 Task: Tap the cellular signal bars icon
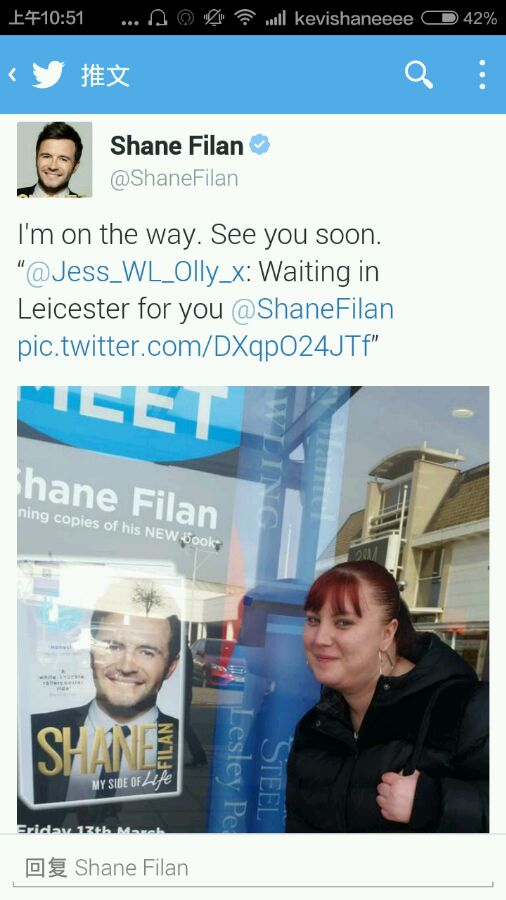(x=276, y=19)
